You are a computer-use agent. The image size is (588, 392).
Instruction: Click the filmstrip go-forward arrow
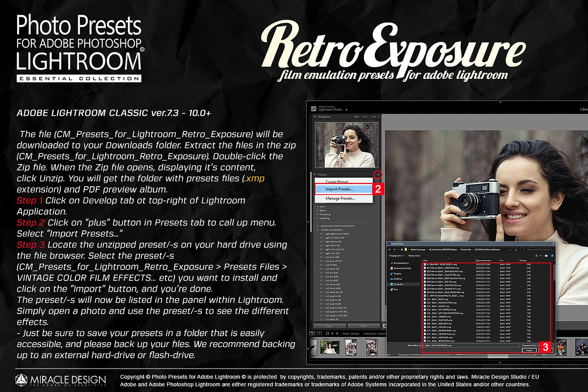tap(337, 333)
